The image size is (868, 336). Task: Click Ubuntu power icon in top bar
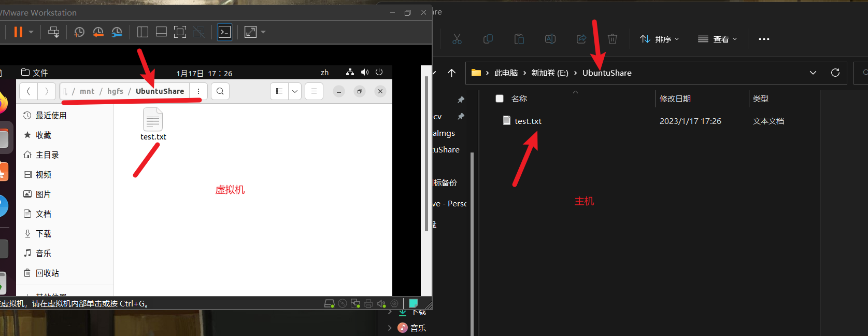click(379, 72)
